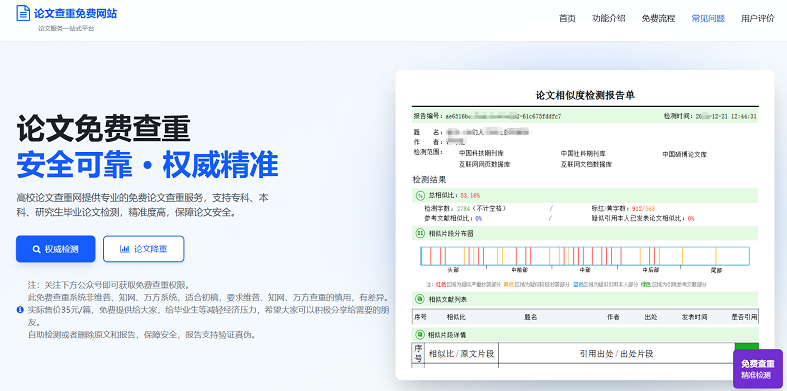Click the similarity distribution bar chart strip
787x391 pixels.
point(585,256)
